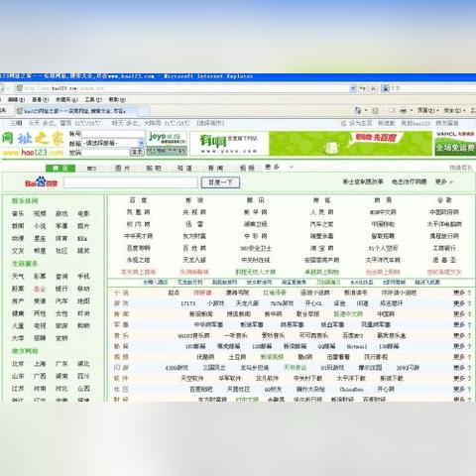Open the 土豆网 video link

(x=237, y=357)
